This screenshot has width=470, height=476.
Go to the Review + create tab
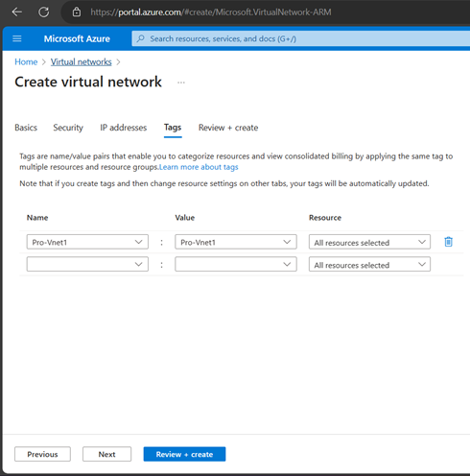pos(228,128)
